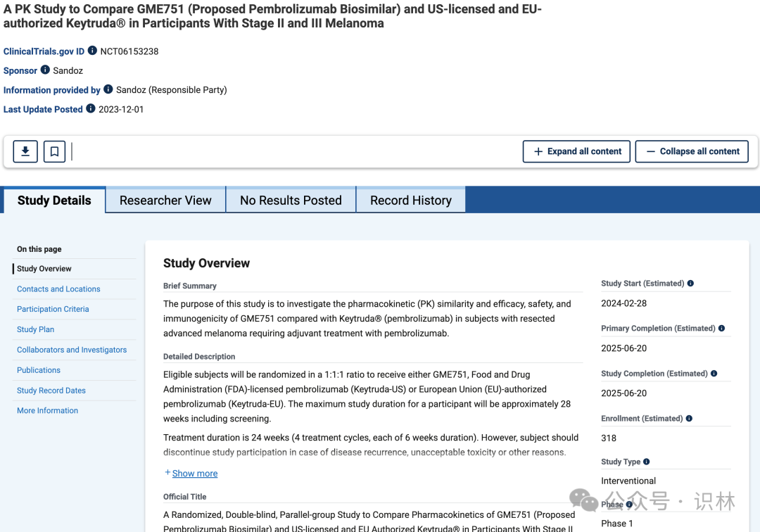
Task: Open info icon beside Last Update Posted
Action: 91,108
